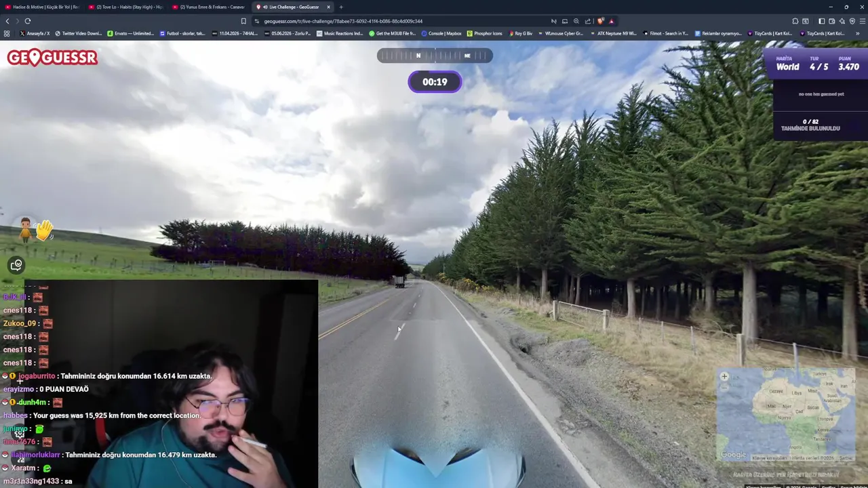Open the Console | Mapbox bookmark
The width and height of the screenshot is (868, 488).
coord(441,33)
